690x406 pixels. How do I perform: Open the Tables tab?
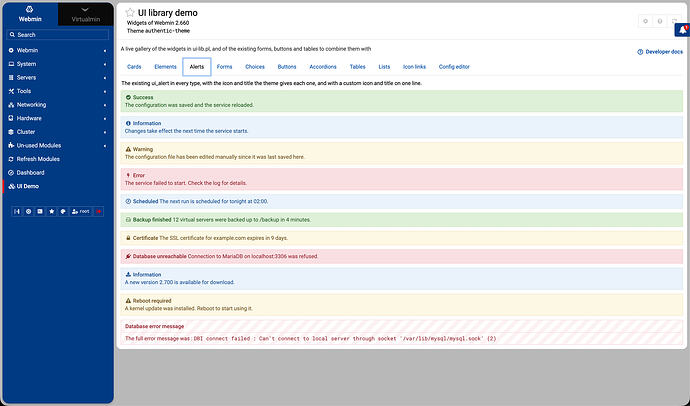[357, 67]
